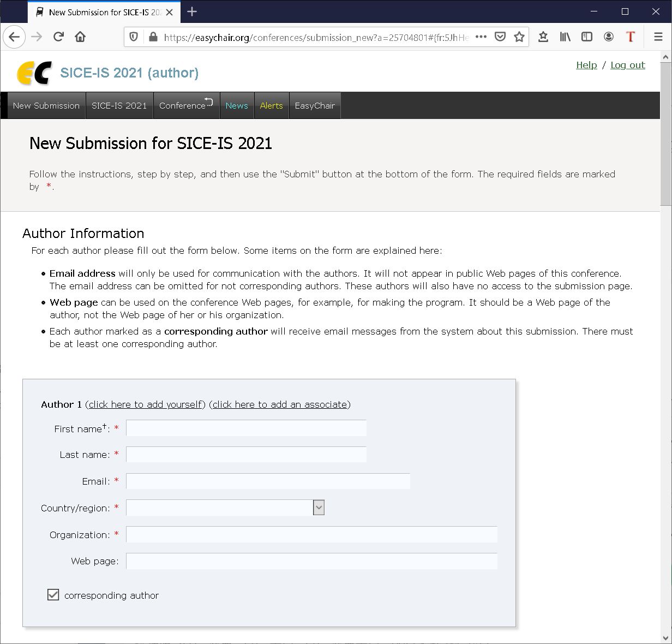Close the New Submission tab

point(170,12)
